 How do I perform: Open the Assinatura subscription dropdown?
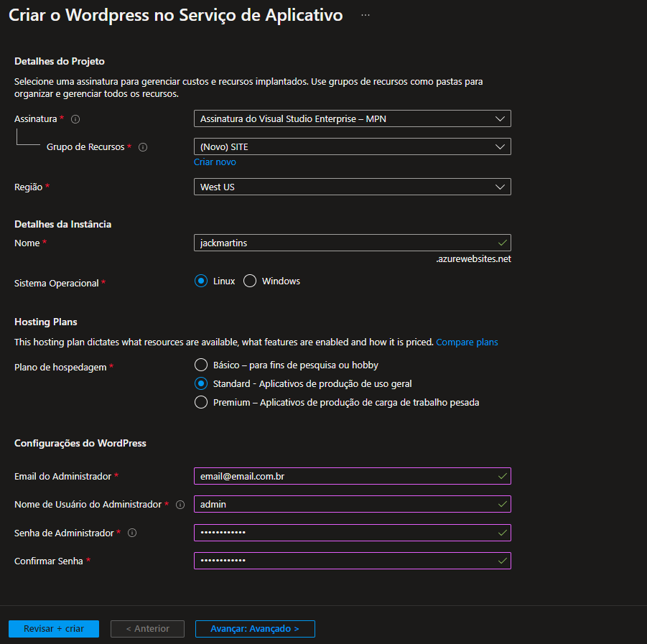tap(353, 118)
